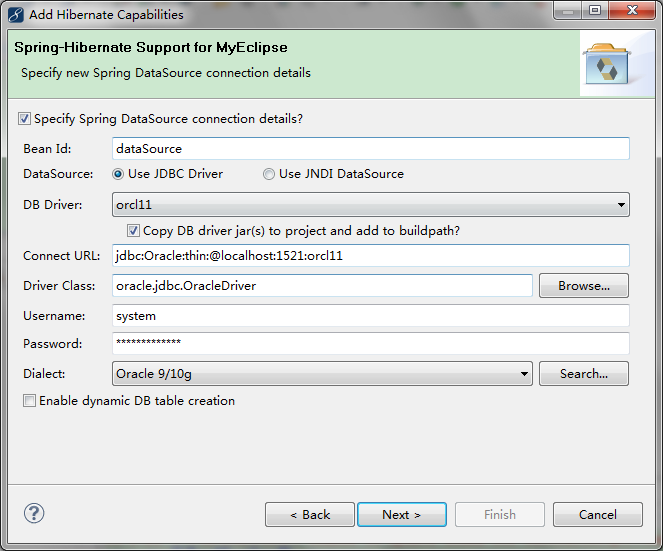Select Use JDBC Driver radio button
663x551 pixels.
click(x=118, y=174)
